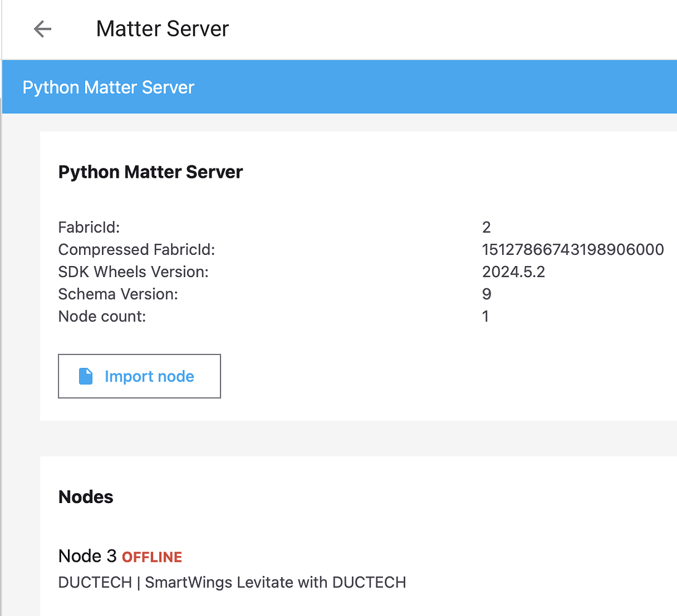677x616 pixels.
Task: Click the back arrow icon
Action: 43,29
